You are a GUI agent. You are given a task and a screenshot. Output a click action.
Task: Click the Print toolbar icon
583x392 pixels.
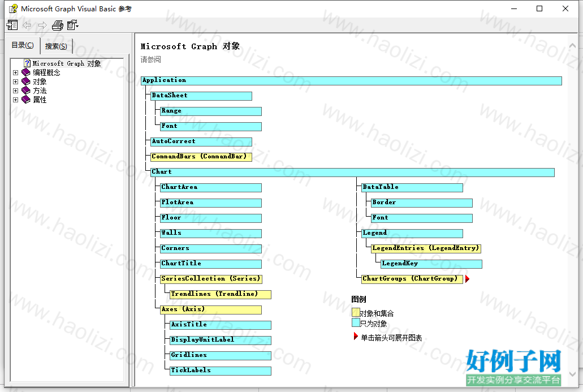58,25
